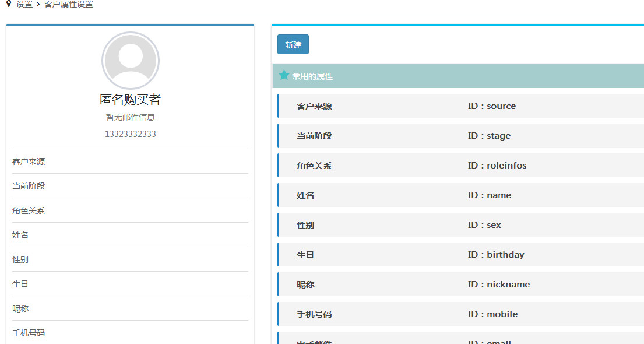
Task: Choose the 性别 attribute row with ID sex
Action: (x=460, y=225)
